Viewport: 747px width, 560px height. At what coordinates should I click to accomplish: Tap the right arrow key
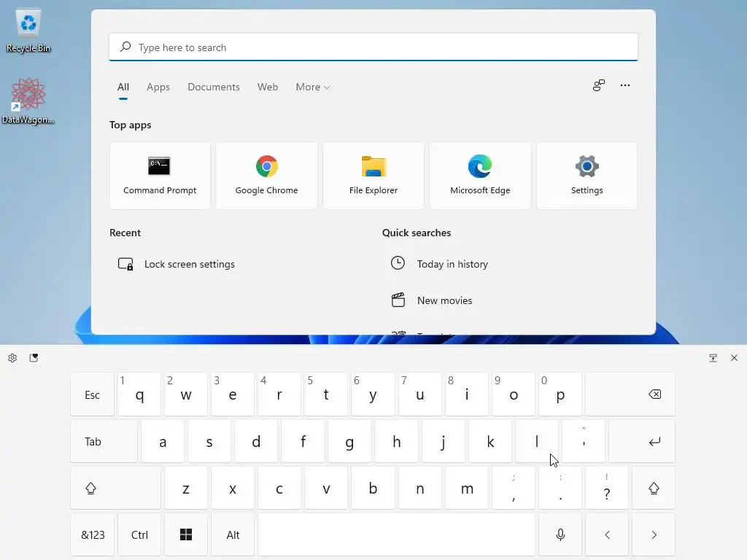(x=654, y=534)
